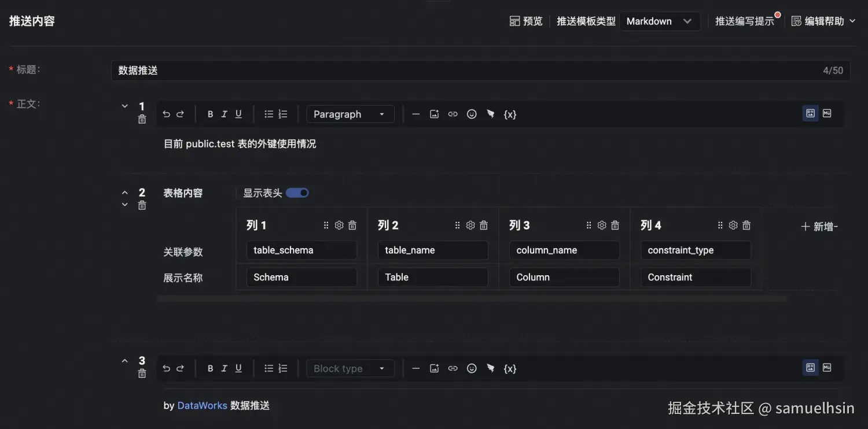The image size is (868, 429).
Task: Click the mention tag icon in block 1
Action: pyautogui.click(x=491, y=114)
